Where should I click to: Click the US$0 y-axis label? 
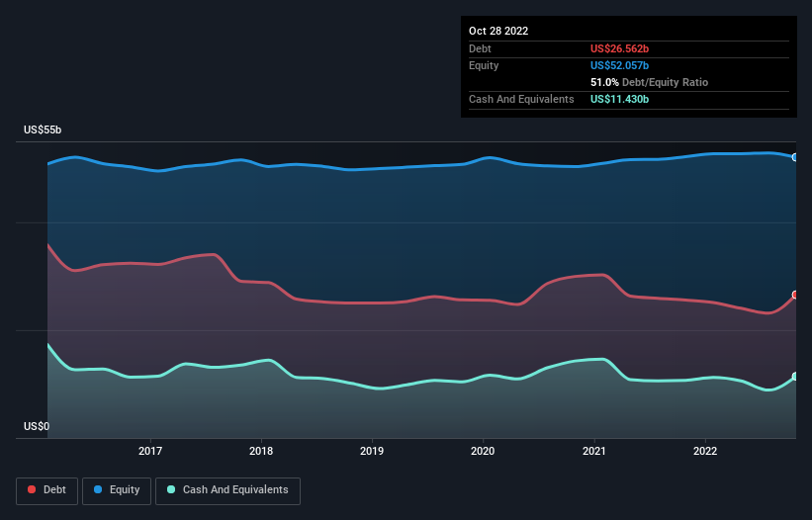point(37,426)
